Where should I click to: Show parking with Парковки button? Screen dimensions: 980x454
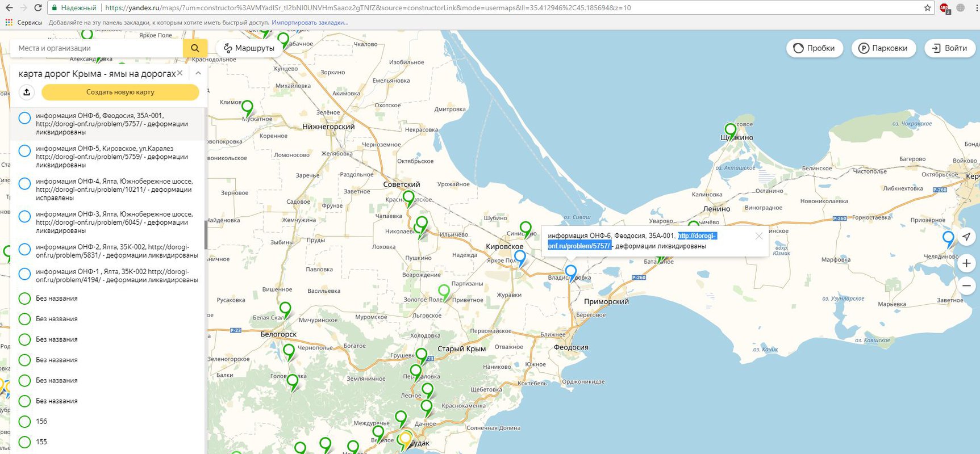click(x=883, y=48)
